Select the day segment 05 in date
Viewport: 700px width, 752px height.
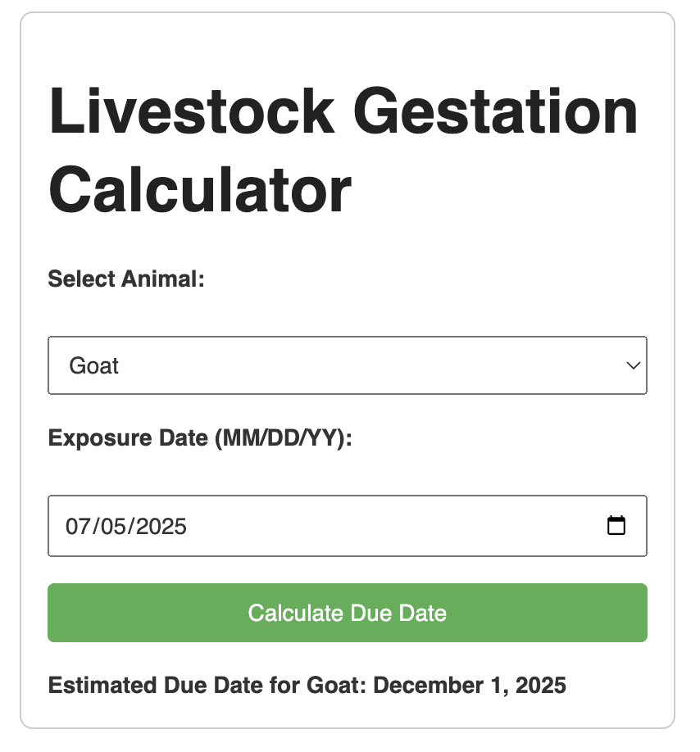(113, 526)
